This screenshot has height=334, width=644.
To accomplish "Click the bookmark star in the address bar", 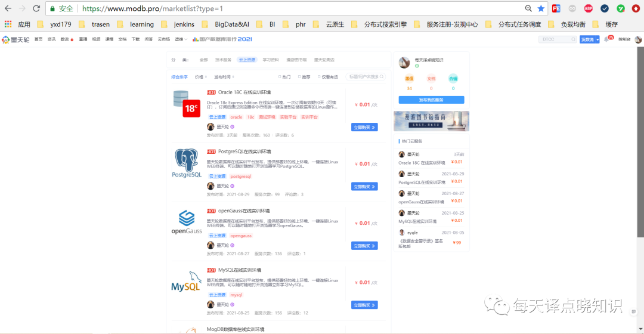I will pyautogui.click(x=541, y=8).
